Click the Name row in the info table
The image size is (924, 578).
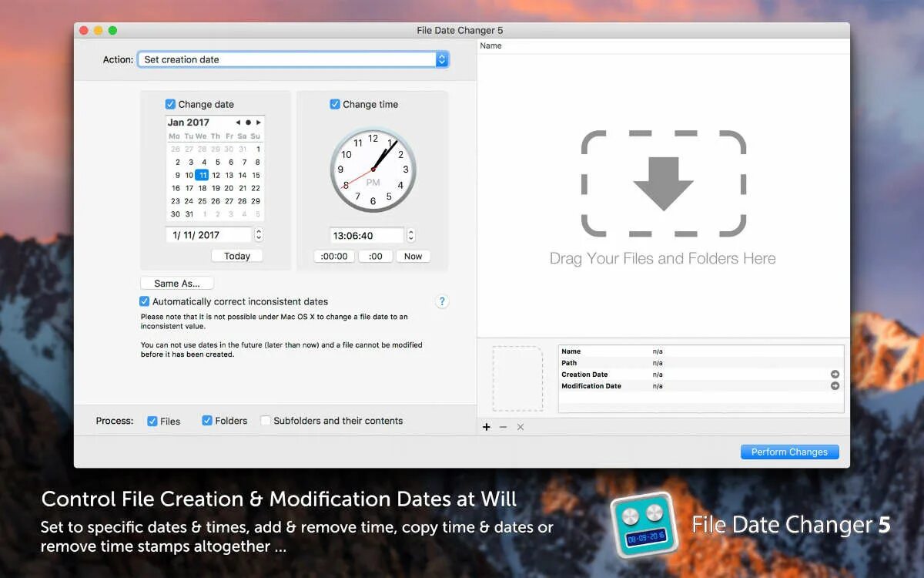click(x=701, y=351)
